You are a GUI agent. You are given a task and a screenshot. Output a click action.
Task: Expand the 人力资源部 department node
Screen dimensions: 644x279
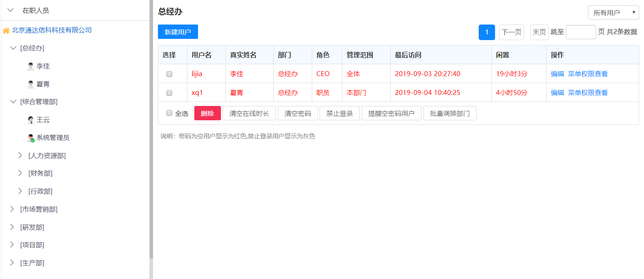click(20, 155)
